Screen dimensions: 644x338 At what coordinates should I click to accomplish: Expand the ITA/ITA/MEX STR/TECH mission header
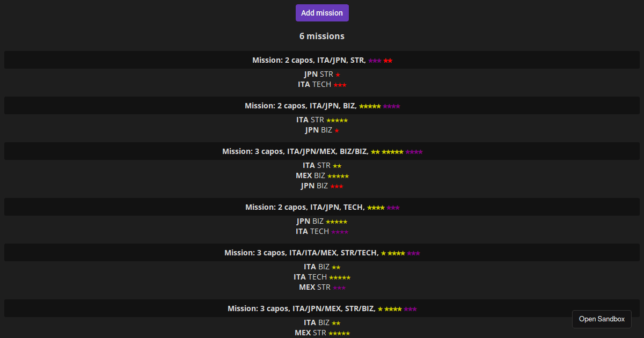(322, 253)
